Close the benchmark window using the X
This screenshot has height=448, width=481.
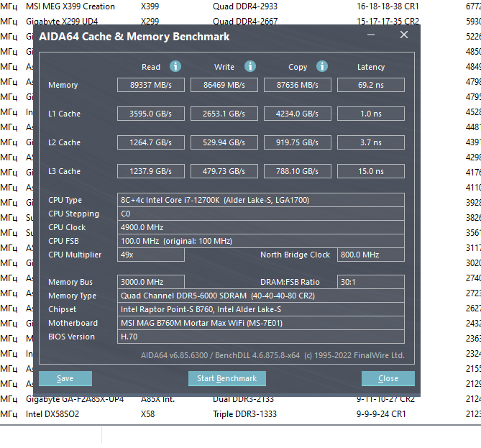(x=404, y=35)
